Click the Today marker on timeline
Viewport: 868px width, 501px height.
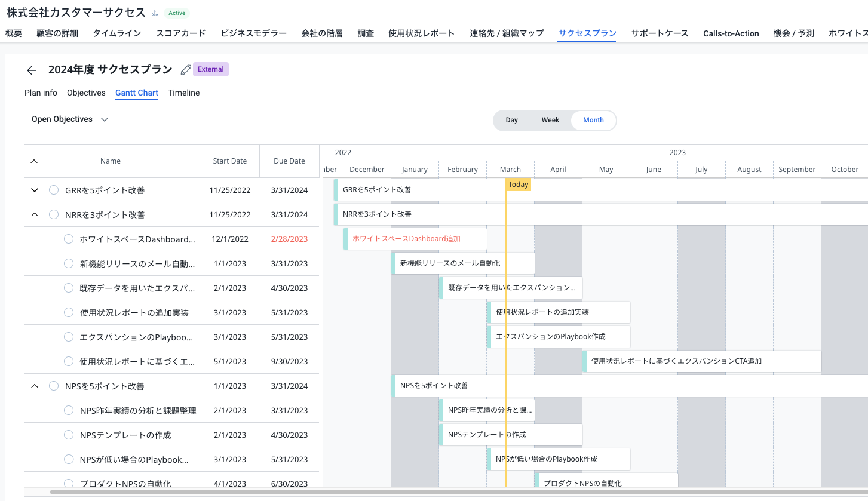pyautogui.click(x=518, y=185)
